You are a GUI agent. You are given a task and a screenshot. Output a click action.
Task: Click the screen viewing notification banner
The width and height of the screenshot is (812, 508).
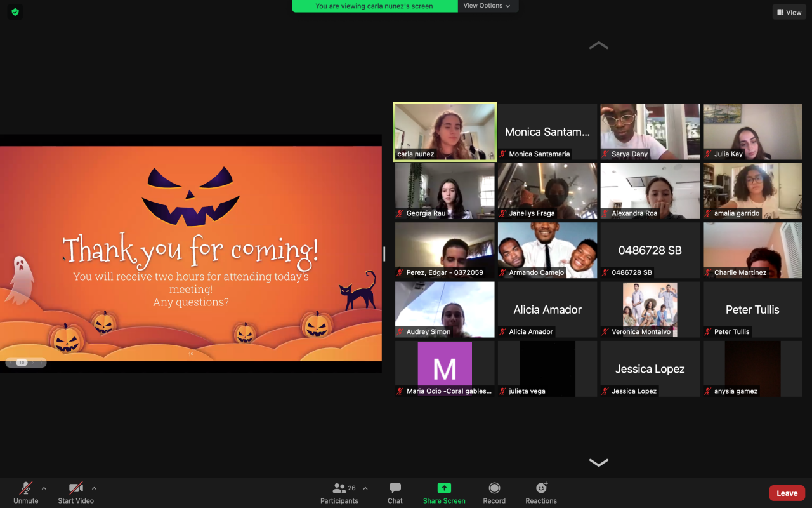pos(374,6)
